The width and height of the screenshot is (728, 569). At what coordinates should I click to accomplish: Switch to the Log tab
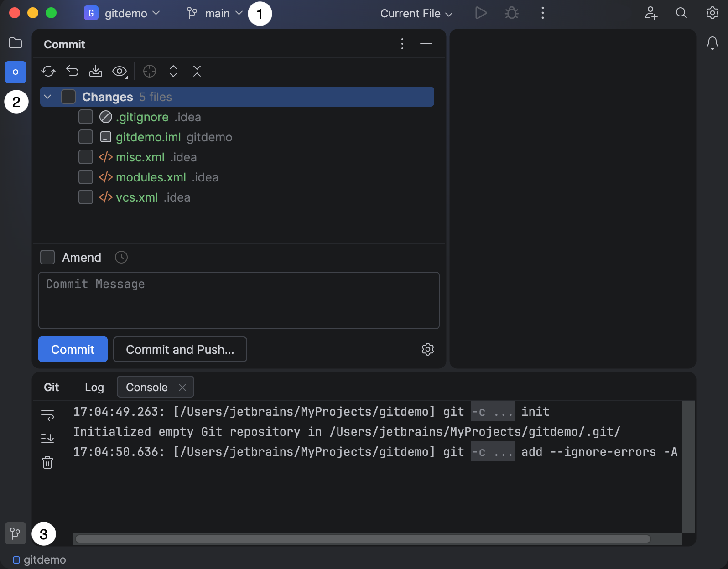click(x=94, y=387)
